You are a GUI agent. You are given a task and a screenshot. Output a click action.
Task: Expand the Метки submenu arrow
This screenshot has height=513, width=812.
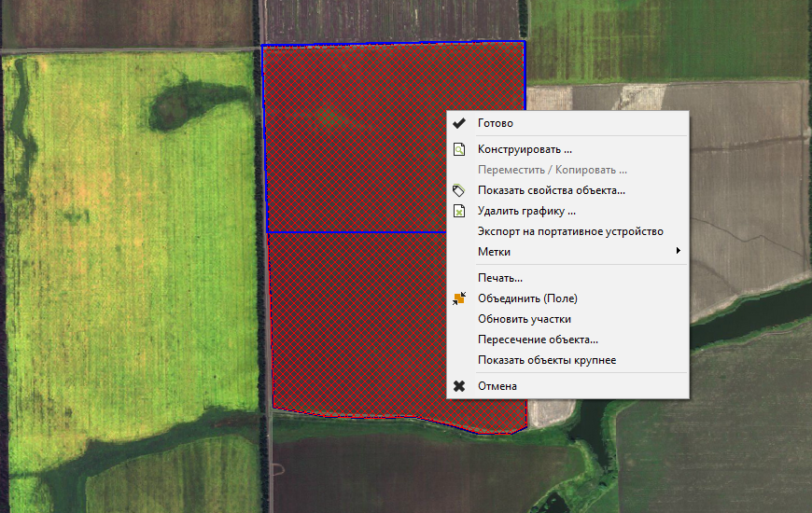(x=678, y=251)
